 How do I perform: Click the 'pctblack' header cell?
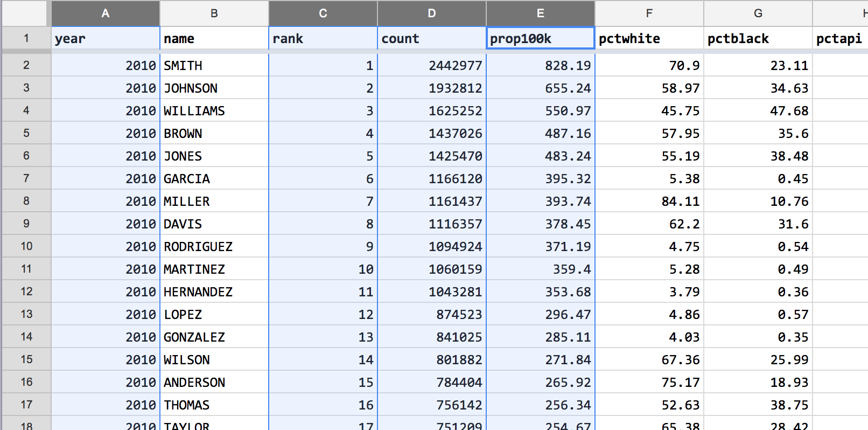coord(758,38)
